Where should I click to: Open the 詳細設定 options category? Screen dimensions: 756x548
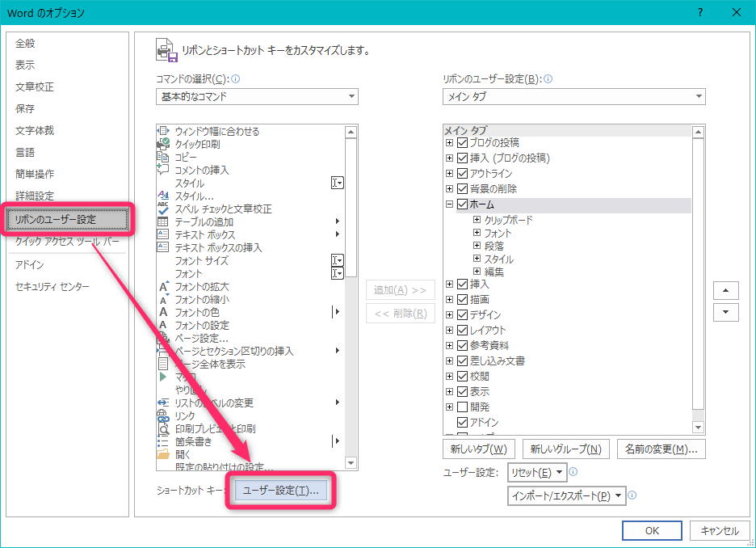click(x=35, y=196)
